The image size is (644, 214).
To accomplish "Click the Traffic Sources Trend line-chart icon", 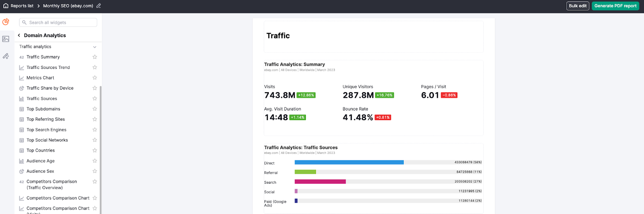I will coord(22,67).
